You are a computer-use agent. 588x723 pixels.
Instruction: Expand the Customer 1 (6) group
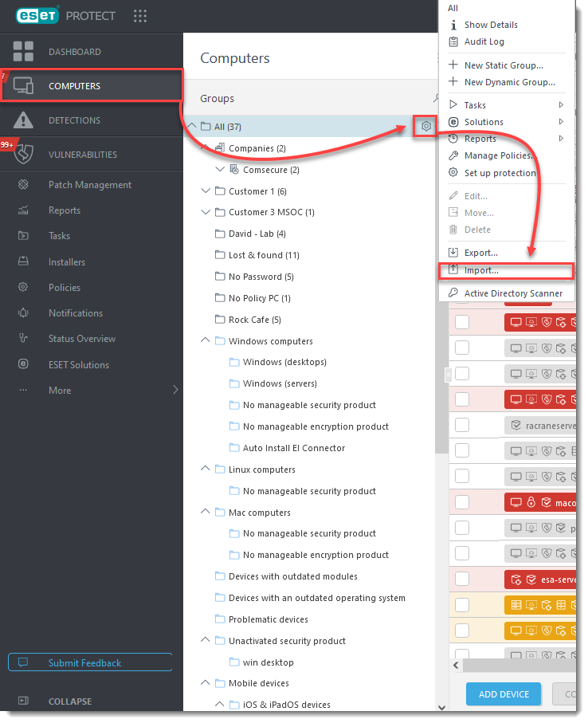tap(206, 191)
